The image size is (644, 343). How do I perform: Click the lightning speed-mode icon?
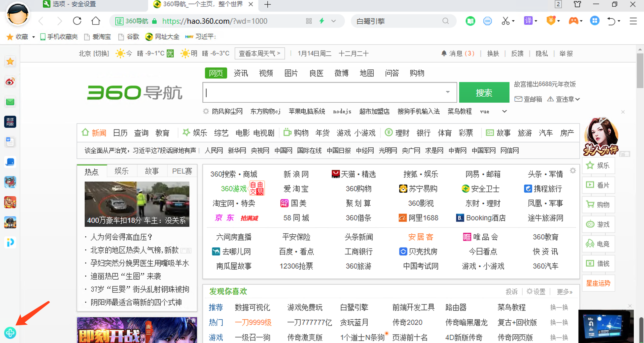[322, 21]
